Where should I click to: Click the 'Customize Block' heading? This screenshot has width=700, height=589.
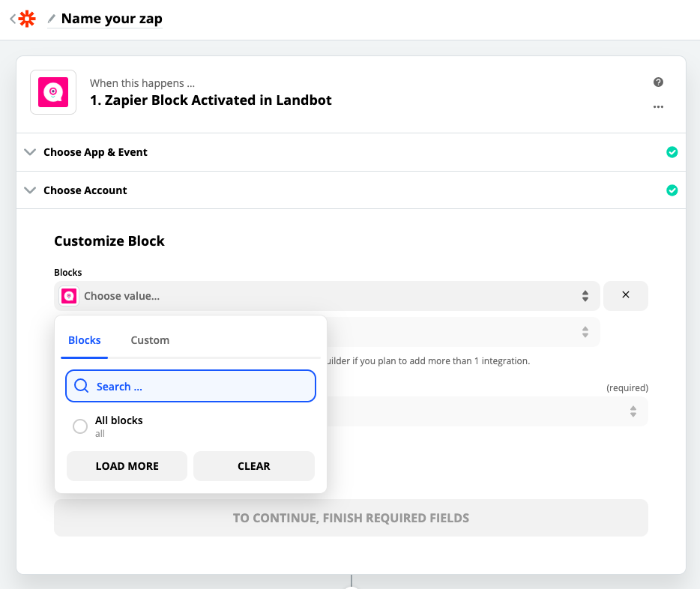pos(109,241)
